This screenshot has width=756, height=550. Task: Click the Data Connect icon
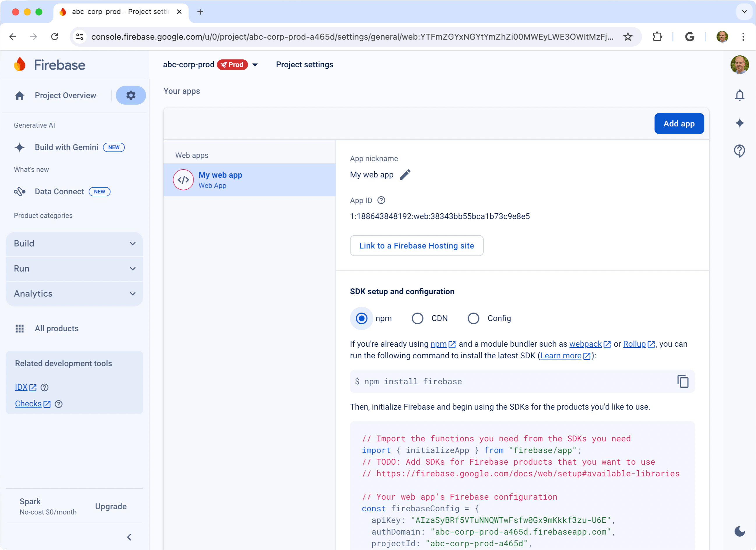pos(20,192)
